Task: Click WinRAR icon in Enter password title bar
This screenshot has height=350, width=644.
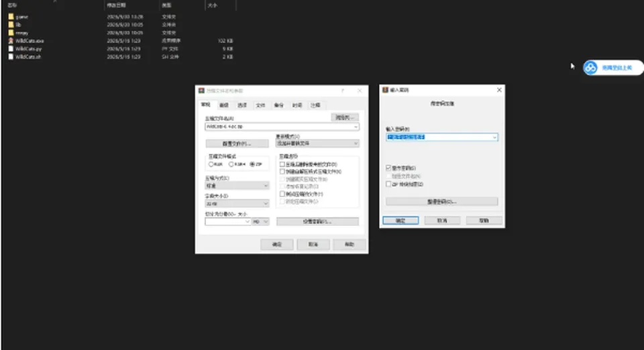Action: point(385,90)
